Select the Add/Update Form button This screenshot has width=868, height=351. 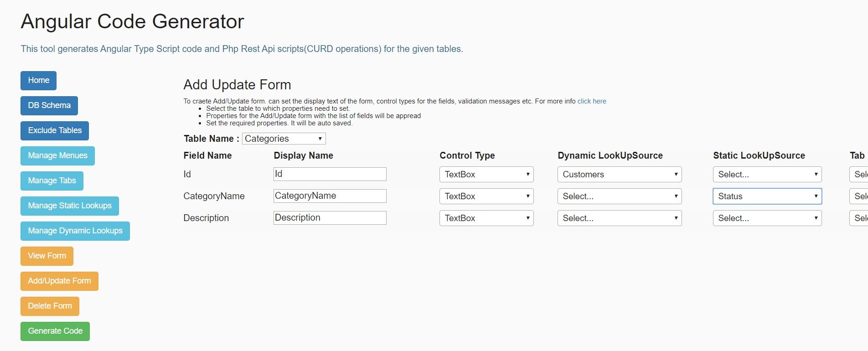pyautogui.click(x=59, y=281)
